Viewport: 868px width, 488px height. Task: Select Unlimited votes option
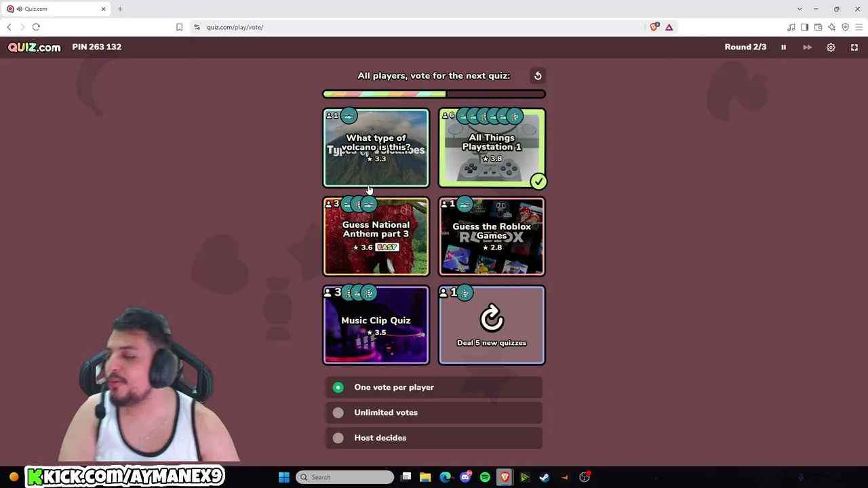pyautogui.click(x=434, y=412)
